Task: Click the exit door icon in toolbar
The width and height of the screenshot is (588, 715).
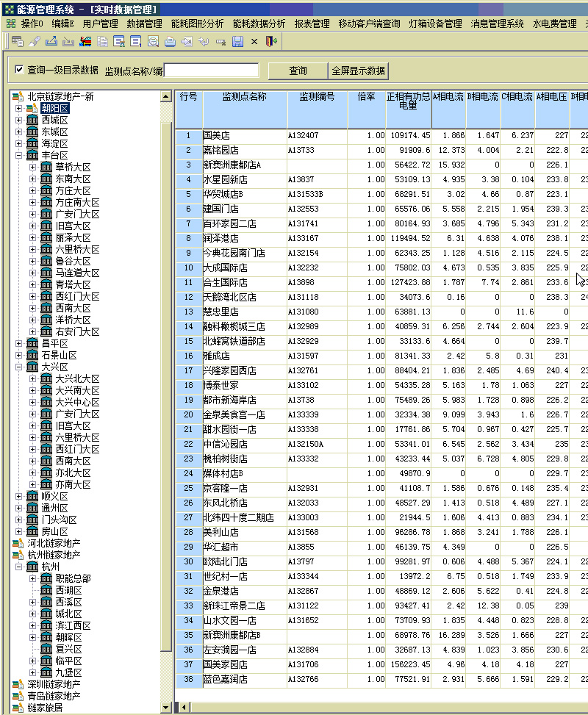Action: (x=272, y=42)
